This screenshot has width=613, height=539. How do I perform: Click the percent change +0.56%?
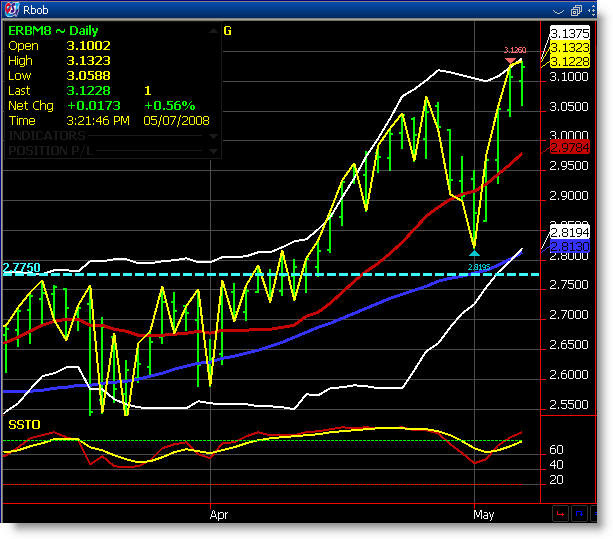[x=169, y=106]
